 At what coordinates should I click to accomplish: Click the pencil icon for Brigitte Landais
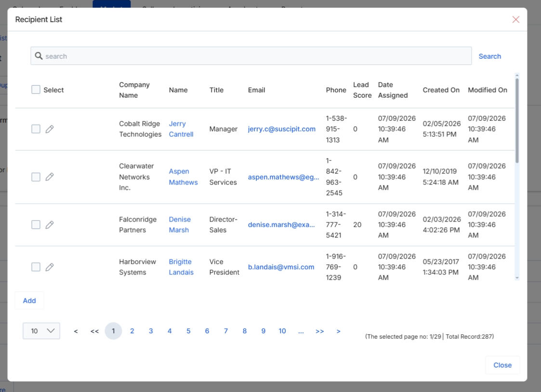[50, 267]
